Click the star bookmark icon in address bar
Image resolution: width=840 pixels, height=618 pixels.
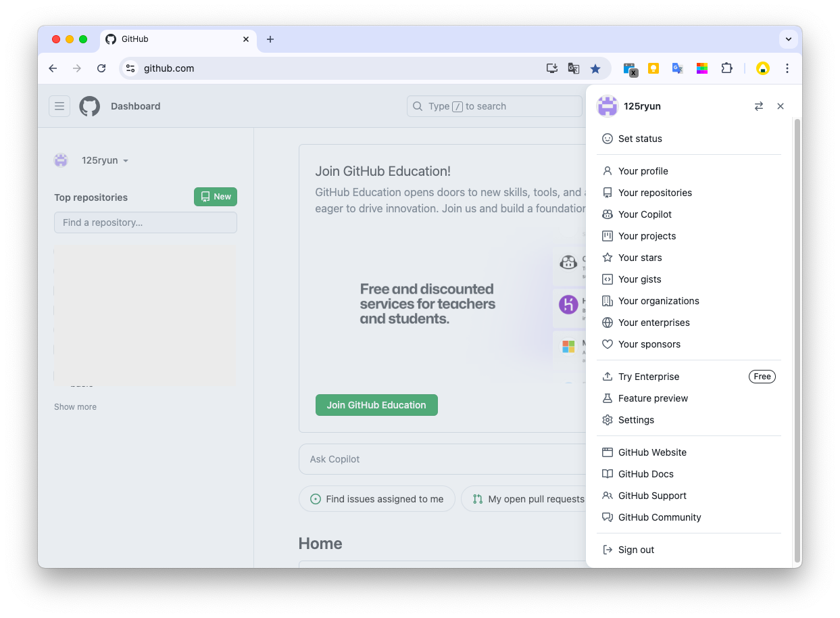click(x=595, y=68)
